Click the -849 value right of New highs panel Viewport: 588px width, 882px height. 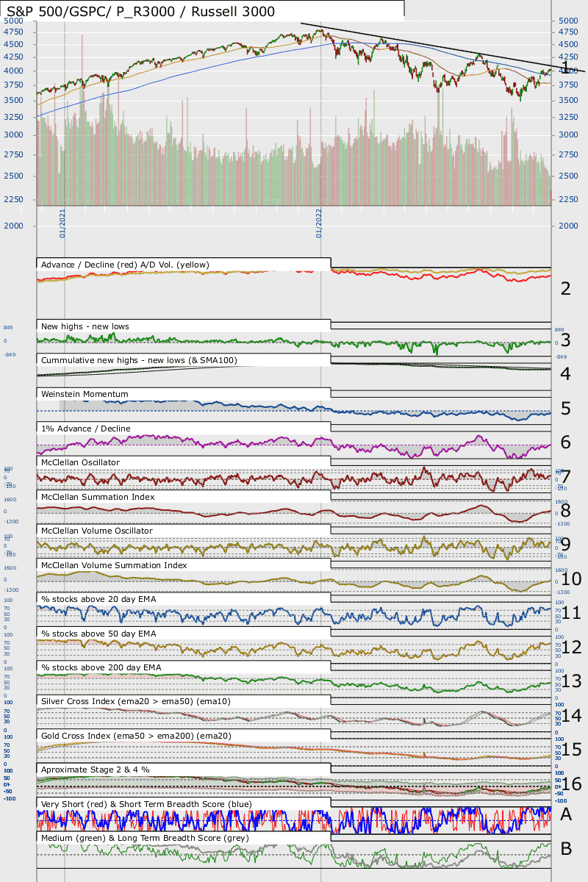point(560,356)
